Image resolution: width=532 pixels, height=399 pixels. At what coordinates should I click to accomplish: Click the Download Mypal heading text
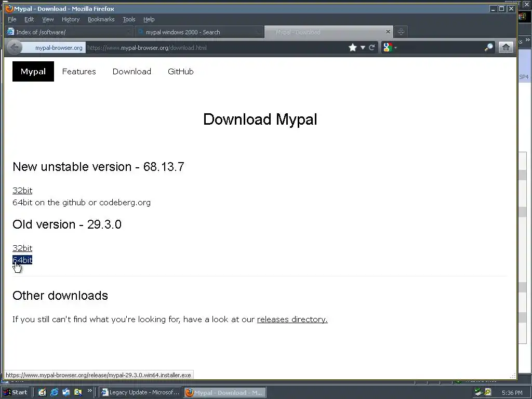pyautogui.click(x=260, y=119)
